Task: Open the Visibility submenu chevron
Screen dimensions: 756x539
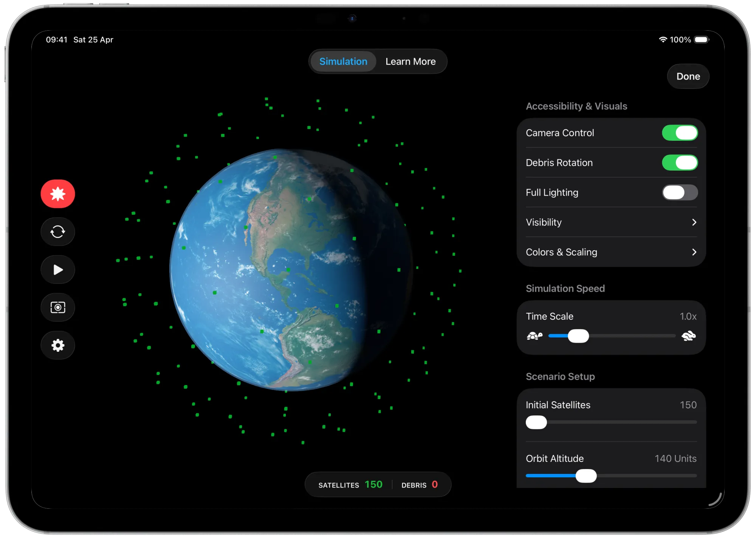Action: 694,222
